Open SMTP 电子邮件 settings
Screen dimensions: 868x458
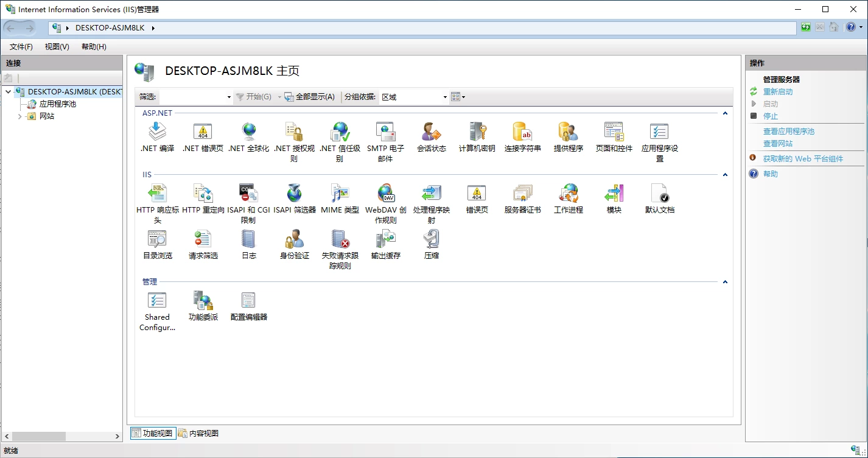coord(385,142)
